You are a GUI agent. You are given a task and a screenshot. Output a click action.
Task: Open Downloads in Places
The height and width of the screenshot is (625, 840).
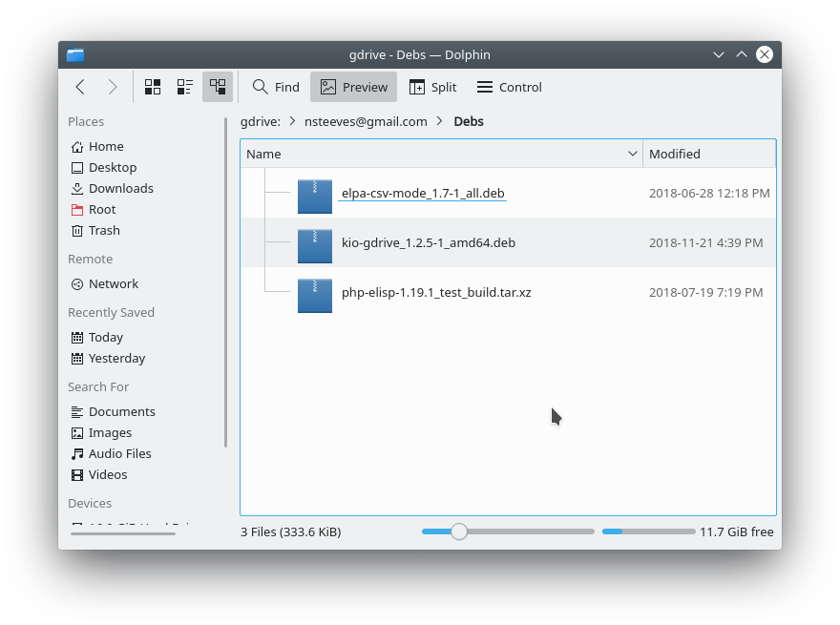point(113,189)
